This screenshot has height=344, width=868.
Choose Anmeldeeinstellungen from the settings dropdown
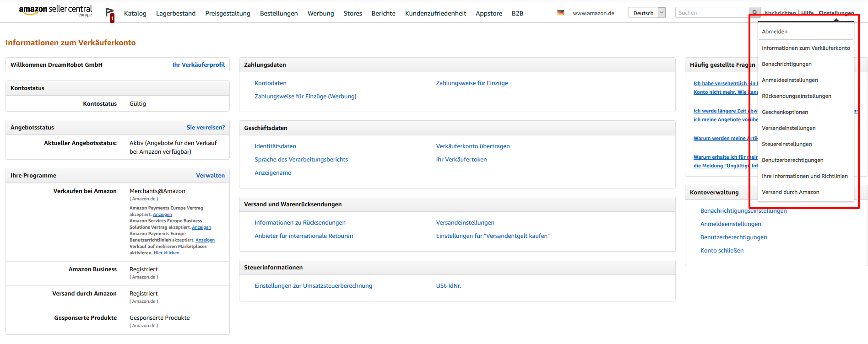coord(790,80)
